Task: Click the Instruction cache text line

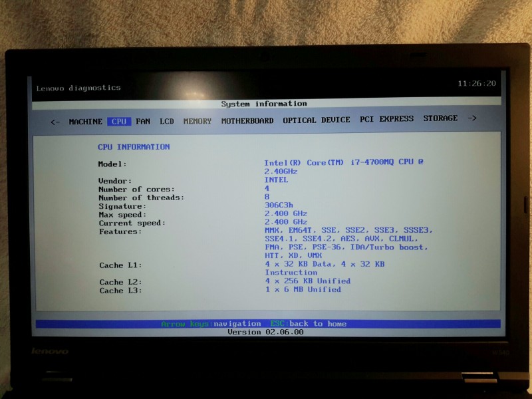Action: coord(291,273)
